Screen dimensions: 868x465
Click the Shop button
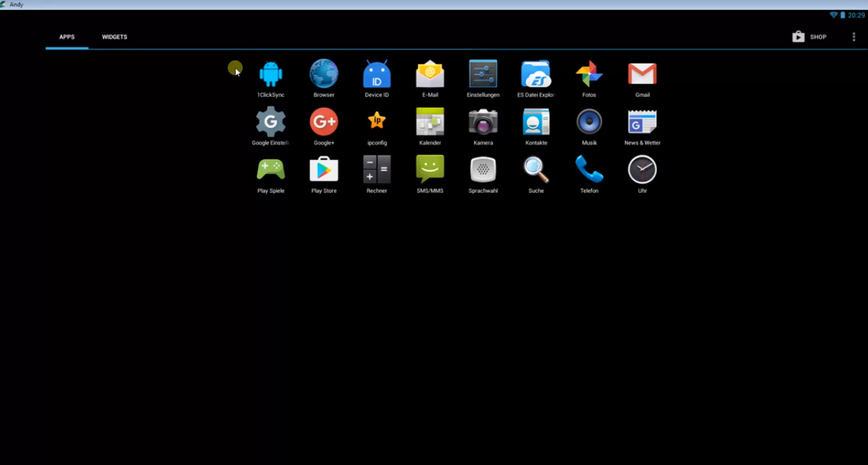[x=809, y=37]
